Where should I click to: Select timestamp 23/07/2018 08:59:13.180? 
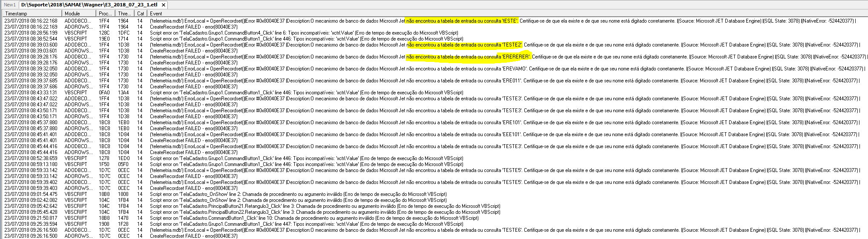point(31,164)
